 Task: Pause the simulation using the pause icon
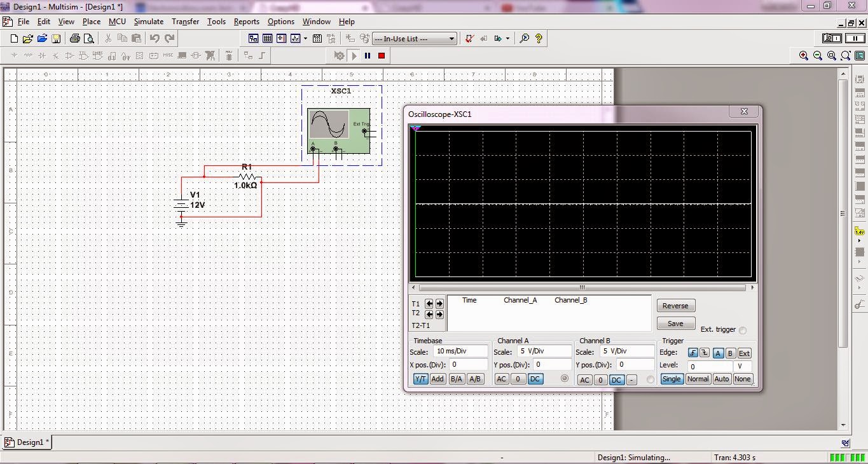(368, 55)
